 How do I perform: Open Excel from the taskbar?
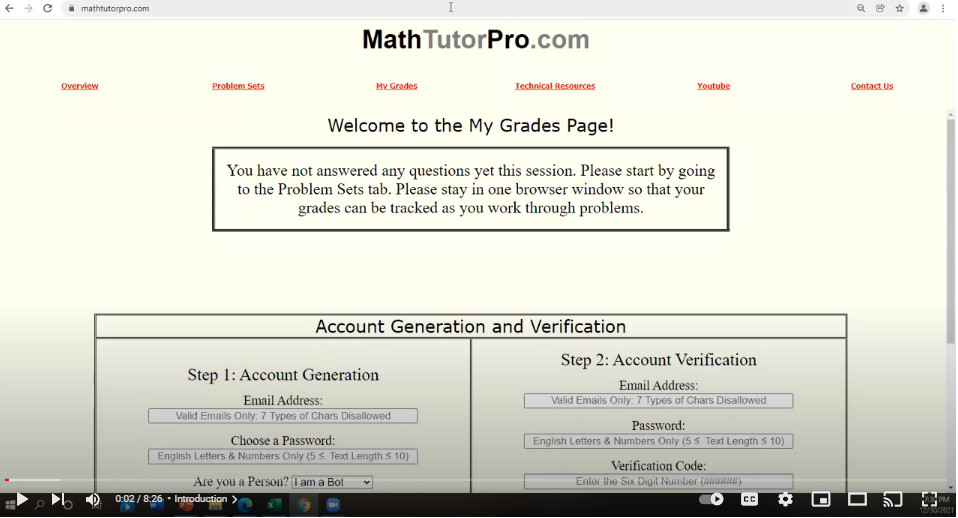click(x=274, y=505)
